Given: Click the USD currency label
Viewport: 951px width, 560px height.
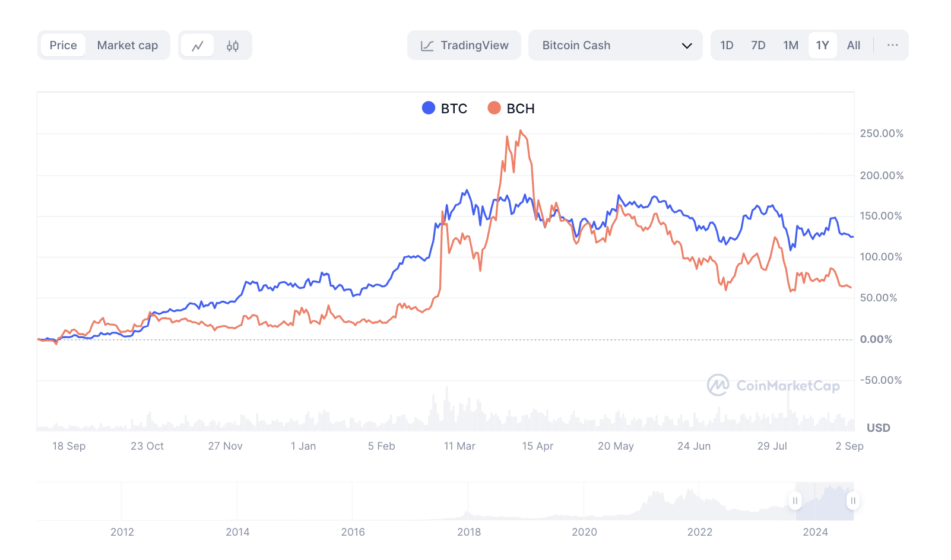Looking at the screenshot, I should [878, 428].
